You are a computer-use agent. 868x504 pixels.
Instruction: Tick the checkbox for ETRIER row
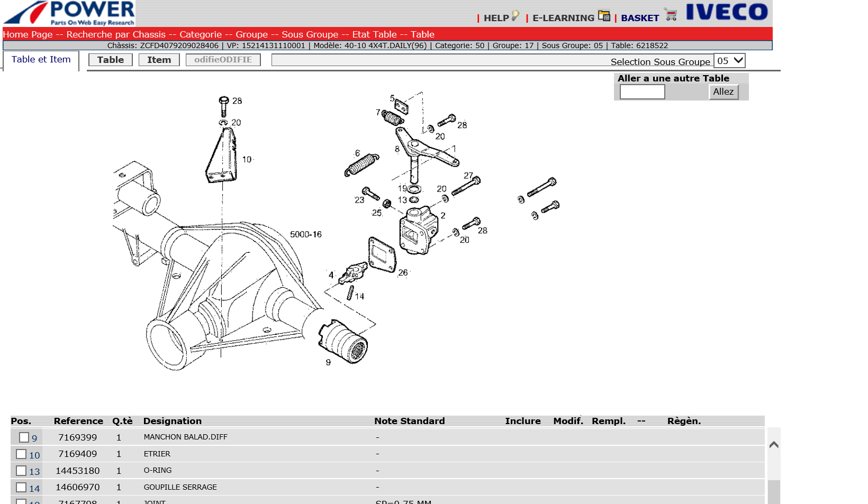point(21,454)
